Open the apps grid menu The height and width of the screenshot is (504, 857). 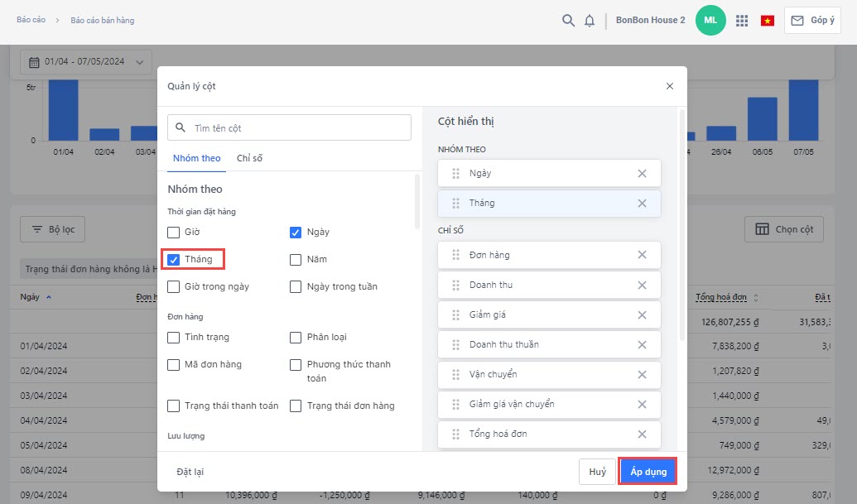click(742, 21)
